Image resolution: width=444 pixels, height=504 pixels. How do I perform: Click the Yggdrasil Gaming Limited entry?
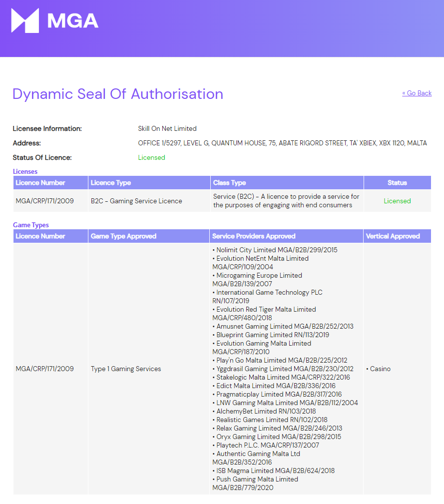click(283, 369)
